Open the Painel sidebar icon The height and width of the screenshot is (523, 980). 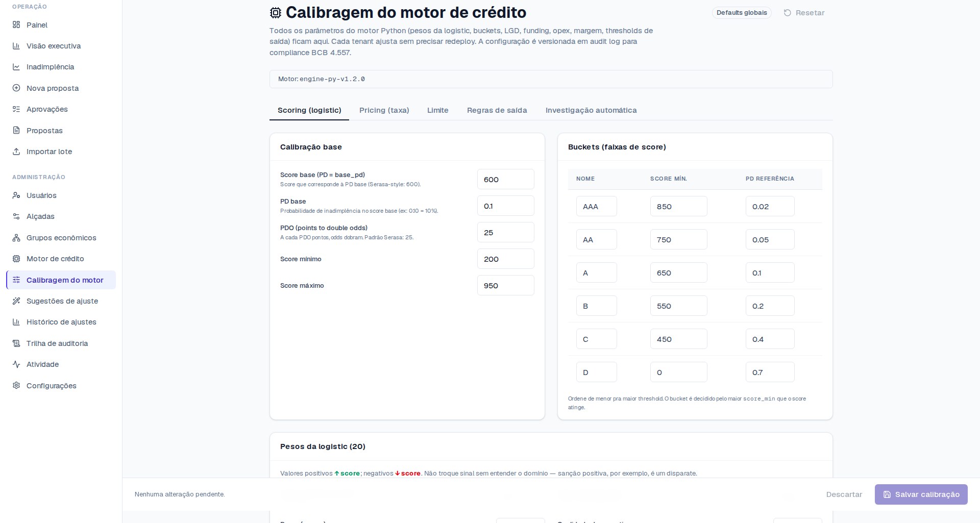tap(16, 24)
